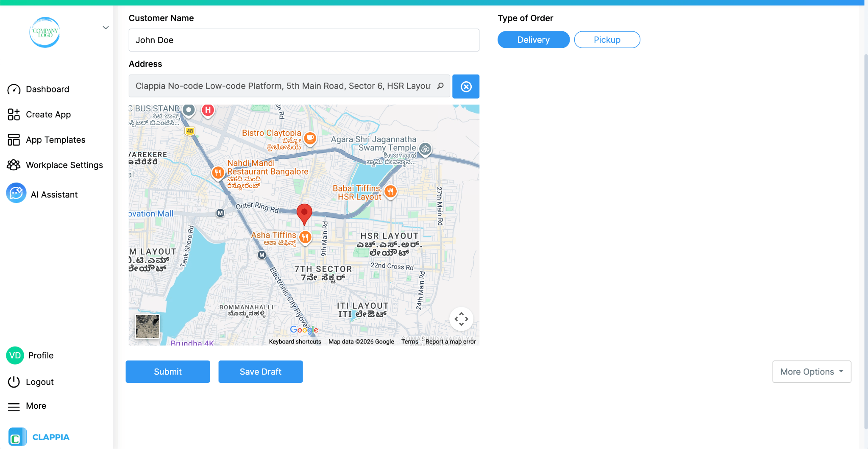Click the Babai Tiffins restaurant marker
This screenshot has height=449, width=868.
[390, 192]
